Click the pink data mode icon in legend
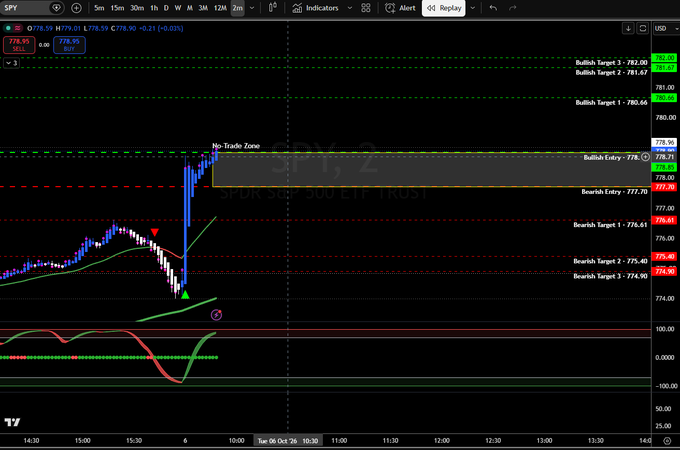 pos(17,28)
